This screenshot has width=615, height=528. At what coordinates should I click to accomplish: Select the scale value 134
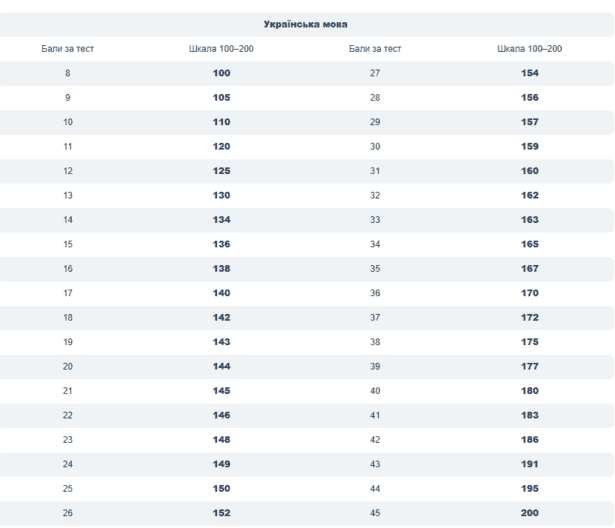221,220
